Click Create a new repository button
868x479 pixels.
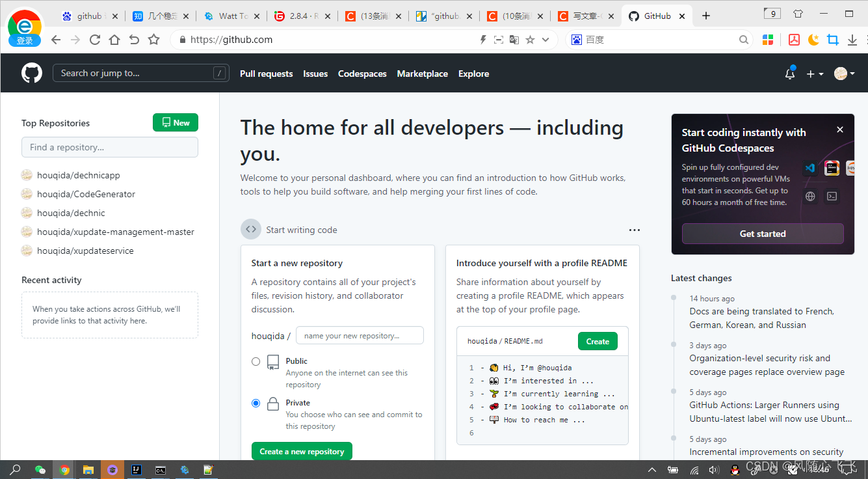[302, 451]
